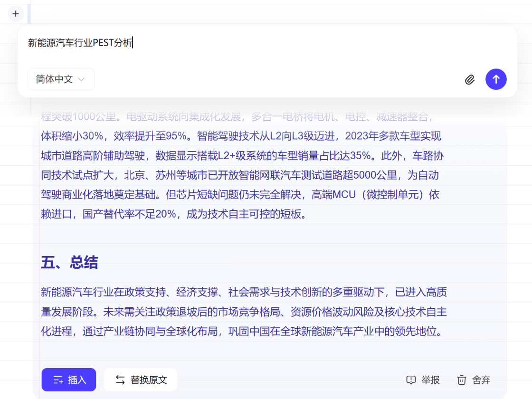The width and height of the screenshot is (532, 399).
Task: Click the + add icon top left
Action: click(16, 14)
